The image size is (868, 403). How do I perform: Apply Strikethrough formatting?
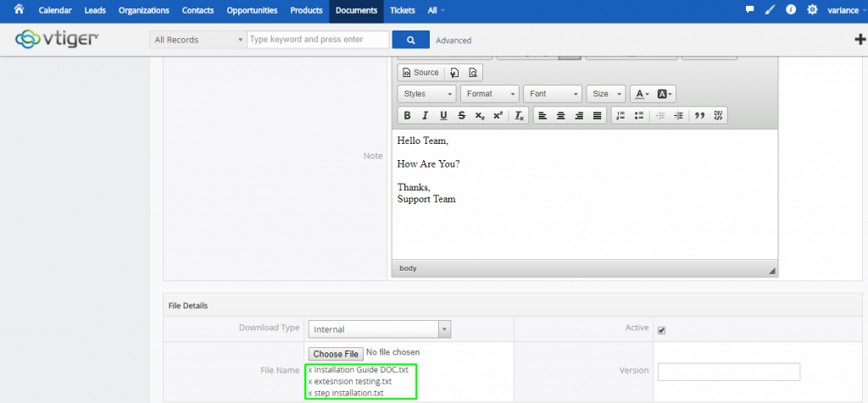coord(462,115)
